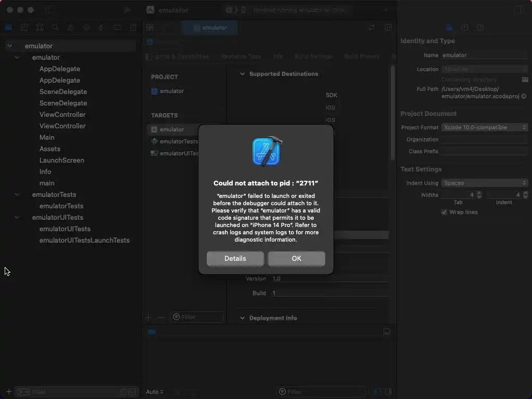Open the Source Control navigator icon
This screenshot has height=399, width=532.
[x=24, y=28]
